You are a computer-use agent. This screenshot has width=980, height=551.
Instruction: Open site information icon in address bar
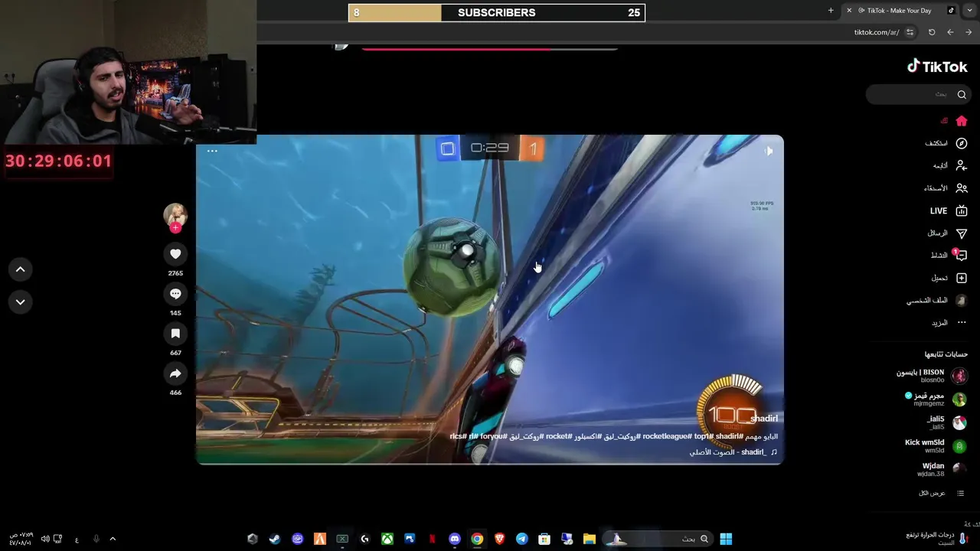[x=910, y=32]
